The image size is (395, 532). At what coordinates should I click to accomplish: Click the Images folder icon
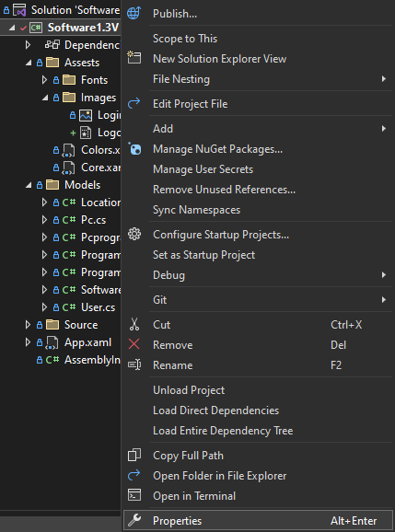tap(69, 98)
